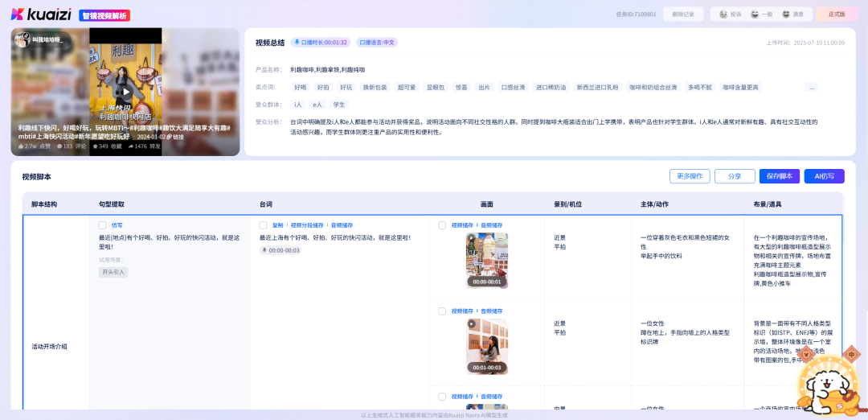Image resolution: width=868 pixels, height=420 pixels.
Task: Click the 口感丝滑 tag
Action: (x=512, y=88)
